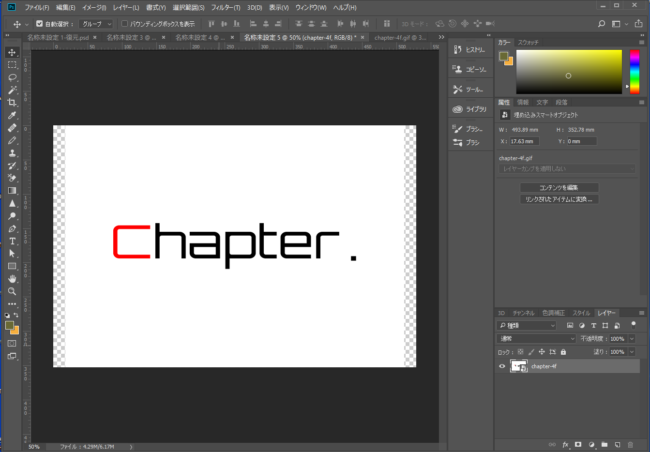Select the Hand tool
Image resolution: width=650 pixels, height=452 pixels.
(12, 279)
